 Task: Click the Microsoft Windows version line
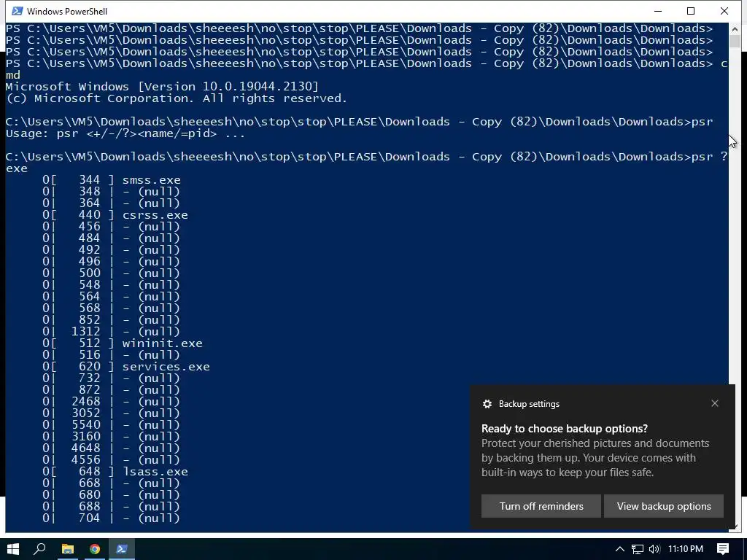pyautogui.click(x=162, y=87)
